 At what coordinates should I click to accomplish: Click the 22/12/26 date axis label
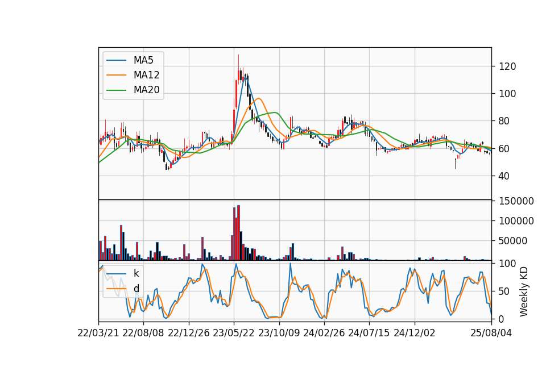click(x=189, y=333)
